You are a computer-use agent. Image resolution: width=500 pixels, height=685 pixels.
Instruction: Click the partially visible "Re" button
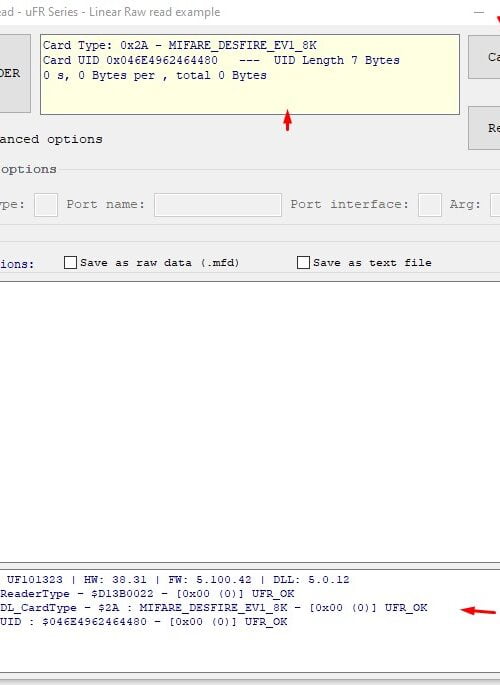click(x=484, y=128)
